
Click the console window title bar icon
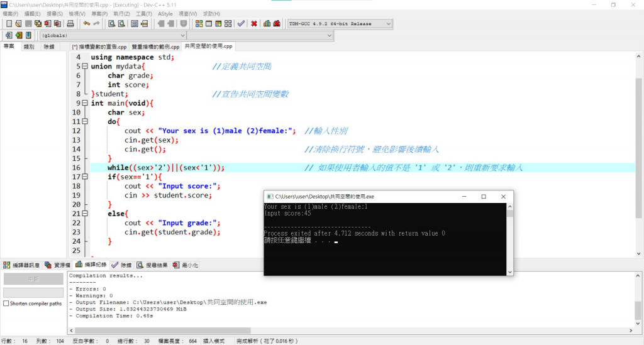click(270, 197)
